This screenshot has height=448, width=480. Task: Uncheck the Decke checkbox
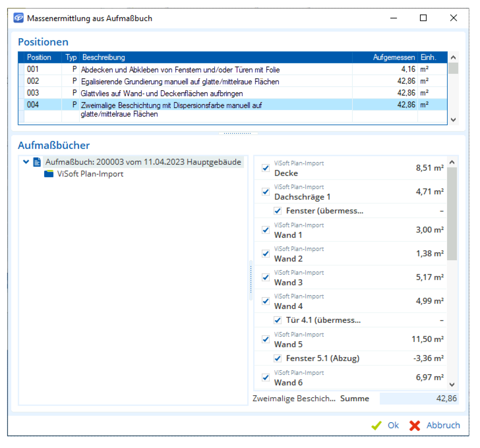click(x=266, y=168)
